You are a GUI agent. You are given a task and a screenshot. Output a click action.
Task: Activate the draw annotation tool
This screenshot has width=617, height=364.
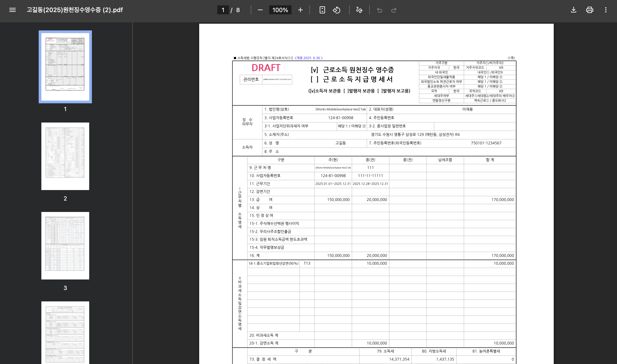[359, 10]
